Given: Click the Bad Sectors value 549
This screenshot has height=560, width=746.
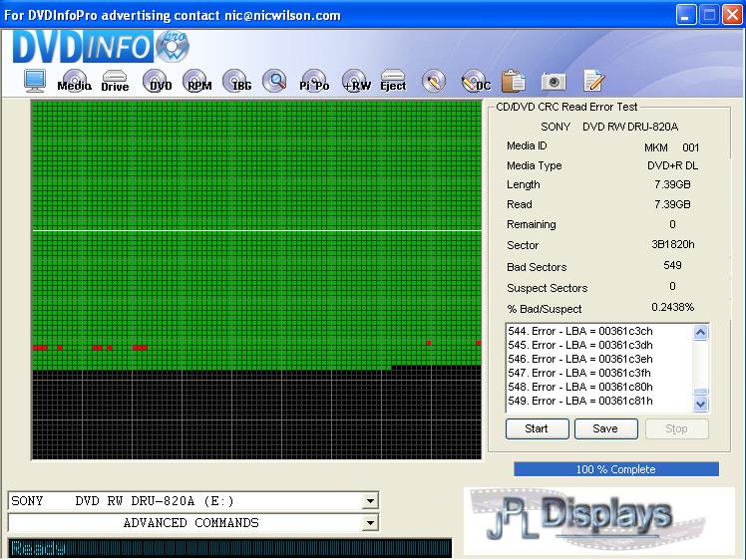Looking at the screenshot, I should click(673, 265).
